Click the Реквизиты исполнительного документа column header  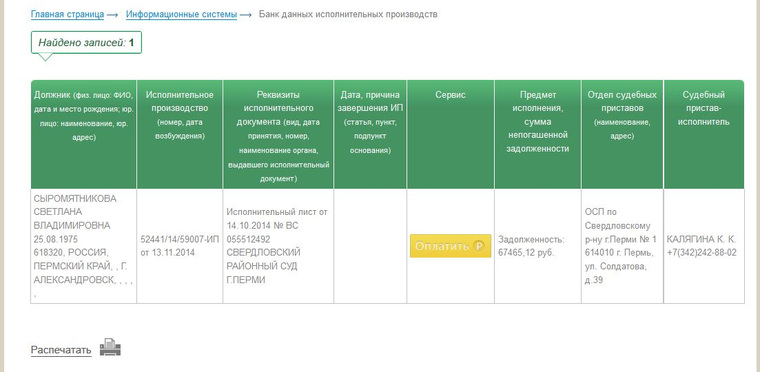[x=278, y=134]
